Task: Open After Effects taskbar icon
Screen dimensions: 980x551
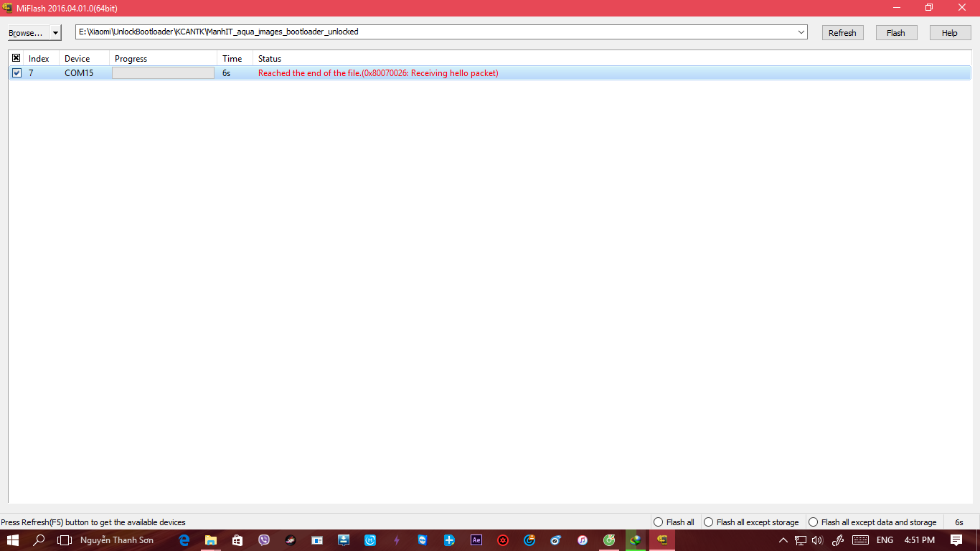Action: (476, 540)
